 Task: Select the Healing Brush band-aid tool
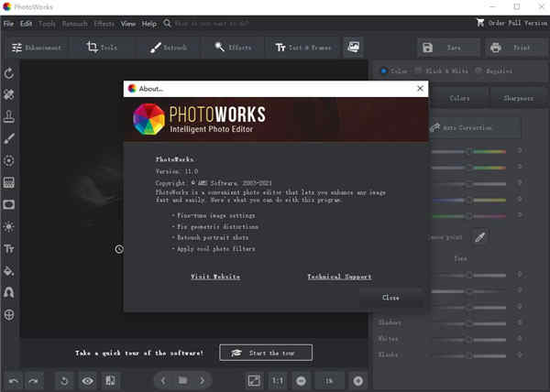[9, 94]
